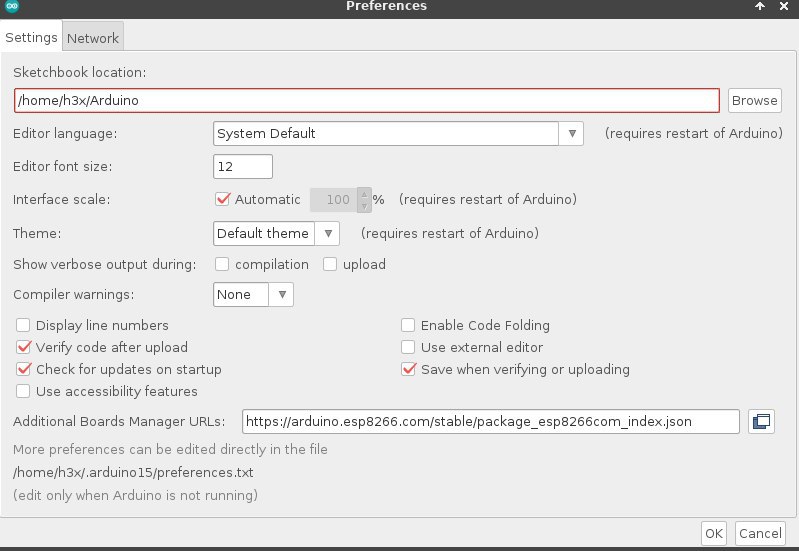Screen dimensions: 799x551
Task: Click the 'Show verbose output during:' label
Action: pos(104,265)
